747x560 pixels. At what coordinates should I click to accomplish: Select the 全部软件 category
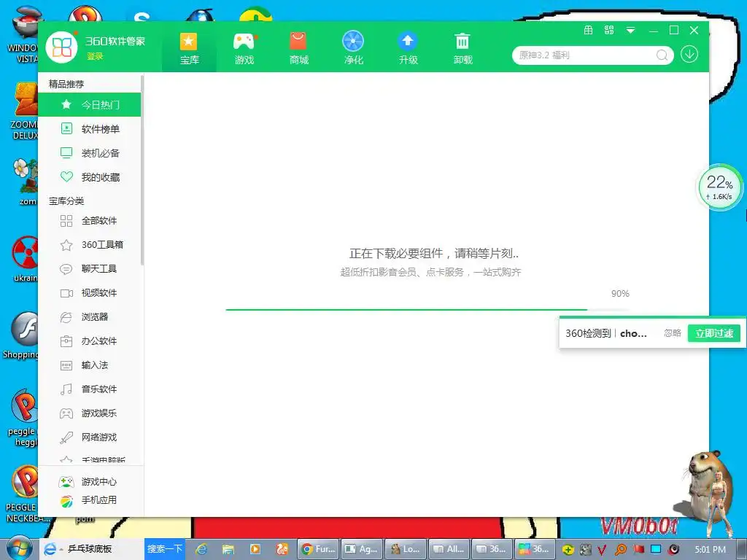coord(90,220)
